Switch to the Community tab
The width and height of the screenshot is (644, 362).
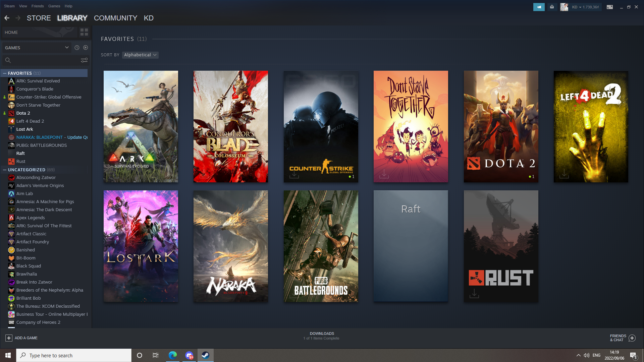point(115,18)
